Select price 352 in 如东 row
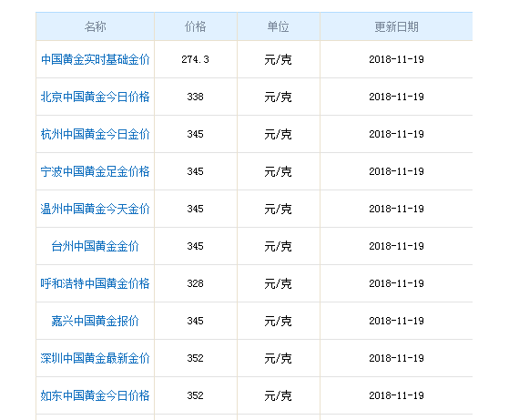 tap(195, 395)
